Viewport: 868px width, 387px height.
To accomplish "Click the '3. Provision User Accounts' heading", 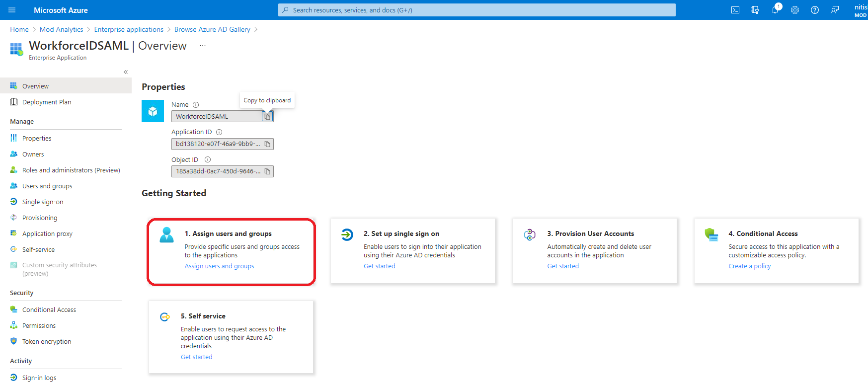I will point(591,233).
